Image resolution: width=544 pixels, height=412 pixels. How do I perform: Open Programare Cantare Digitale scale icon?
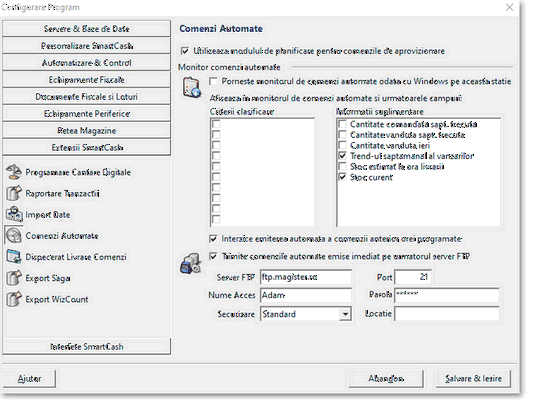14,172
